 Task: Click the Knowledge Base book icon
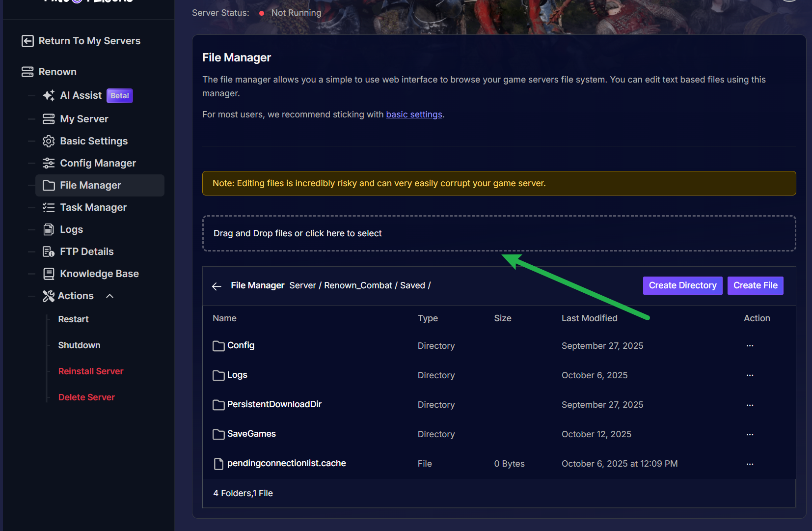click(49, 274)
